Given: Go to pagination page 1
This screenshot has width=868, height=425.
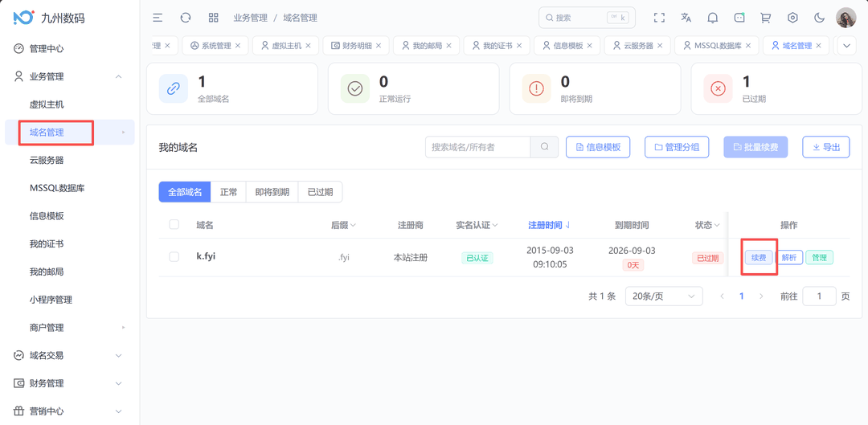Looking at the screenshot, I should tap(741, 296).
